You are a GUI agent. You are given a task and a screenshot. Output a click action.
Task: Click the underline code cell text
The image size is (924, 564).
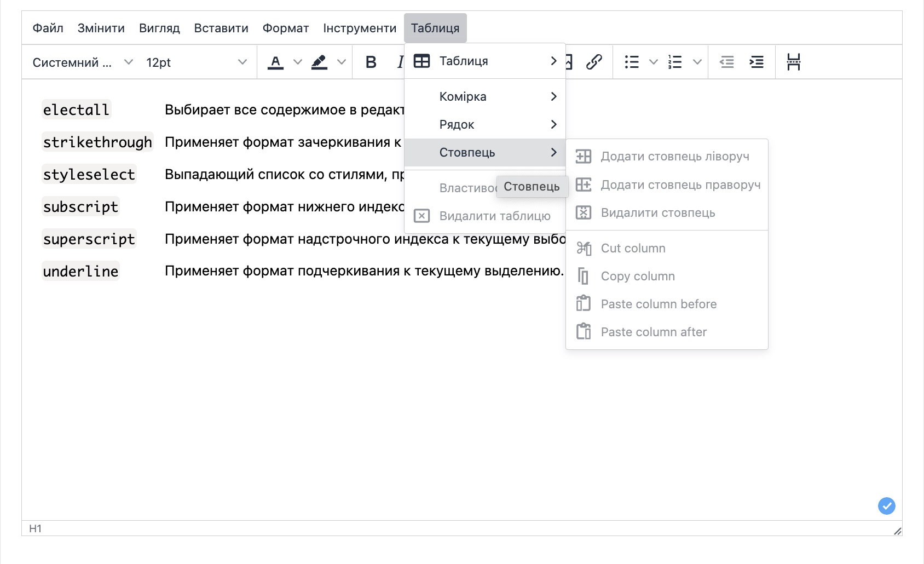click(81, 272)
